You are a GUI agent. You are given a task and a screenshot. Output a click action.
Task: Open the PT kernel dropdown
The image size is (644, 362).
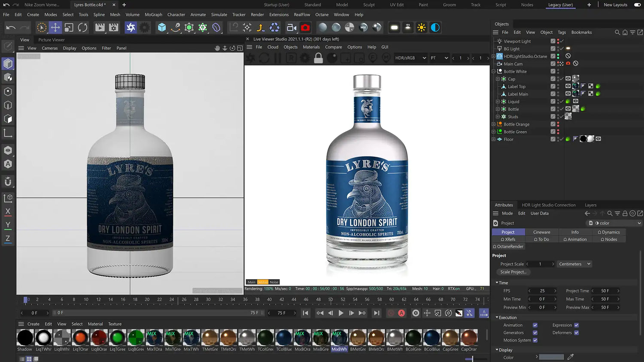(439, 58)
